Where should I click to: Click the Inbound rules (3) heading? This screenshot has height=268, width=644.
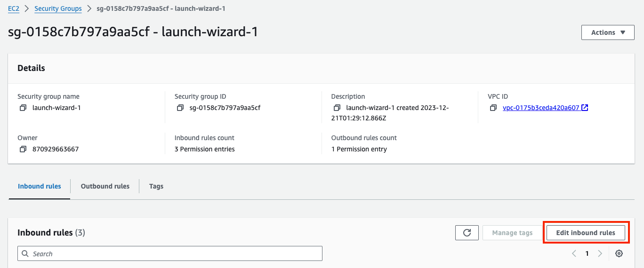pos(51,233)
